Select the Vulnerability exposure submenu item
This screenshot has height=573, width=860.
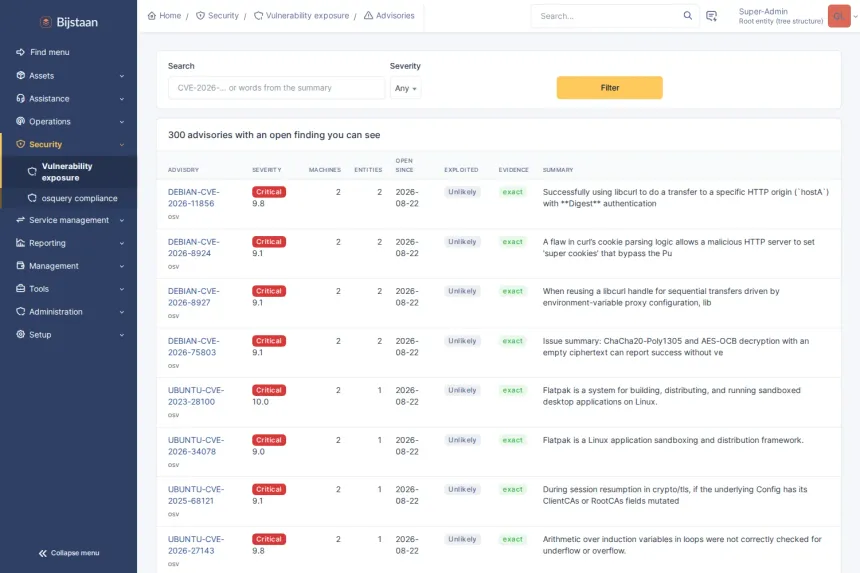[69, 172]
